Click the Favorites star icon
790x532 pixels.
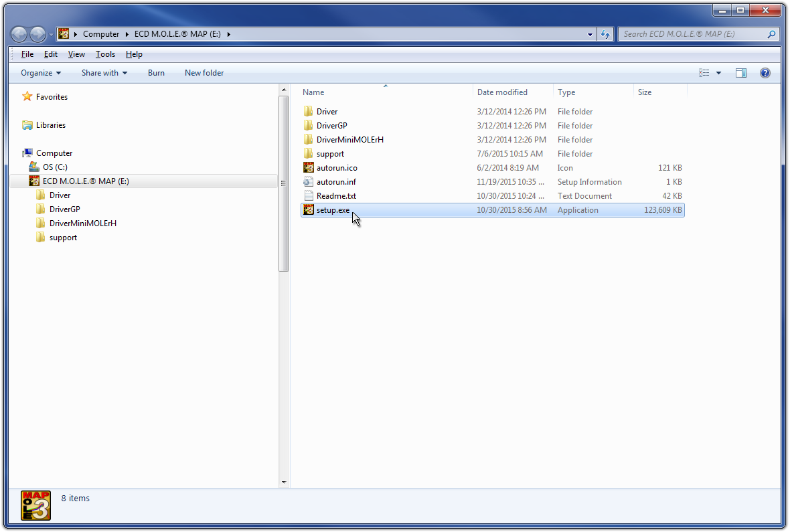pyautogui.click(x=27, y=96)
